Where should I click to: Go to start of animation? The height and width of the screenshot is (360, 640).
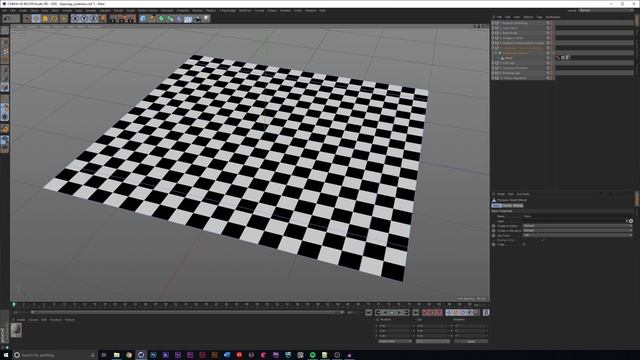pos(368,313)
